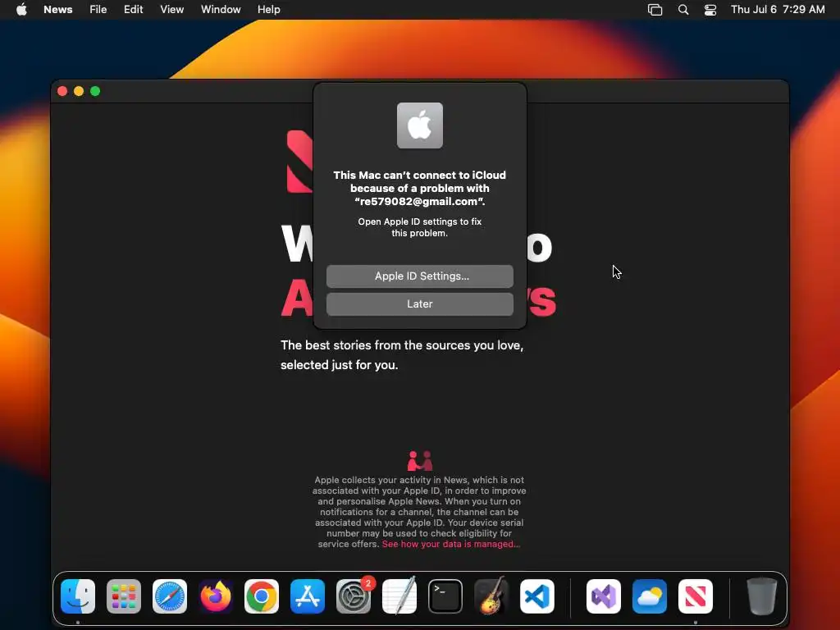The height and width of the screenshot is (630, 840).
Task: Click the "This Mac can't connect to iCloud" message
Action: (x=419, y=188)
